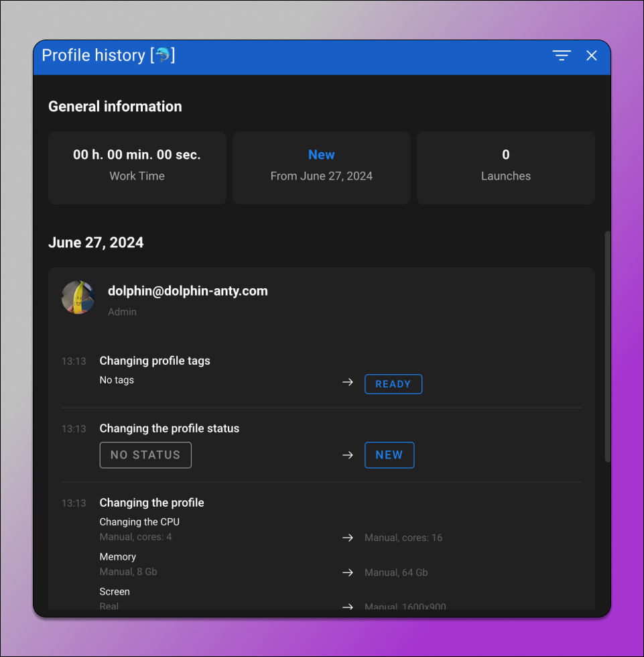The height and width of the screenshot is (657, 644).
Task: Click 13:13 timestamp of status change
Action: tap(74, 428)
